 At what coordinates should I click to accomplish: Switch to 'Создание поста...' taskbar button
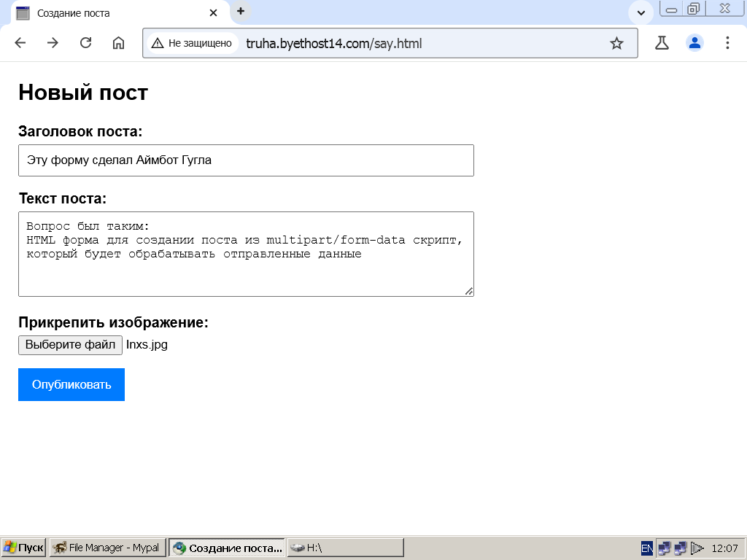pyautogui.click(x=227, y=548)
